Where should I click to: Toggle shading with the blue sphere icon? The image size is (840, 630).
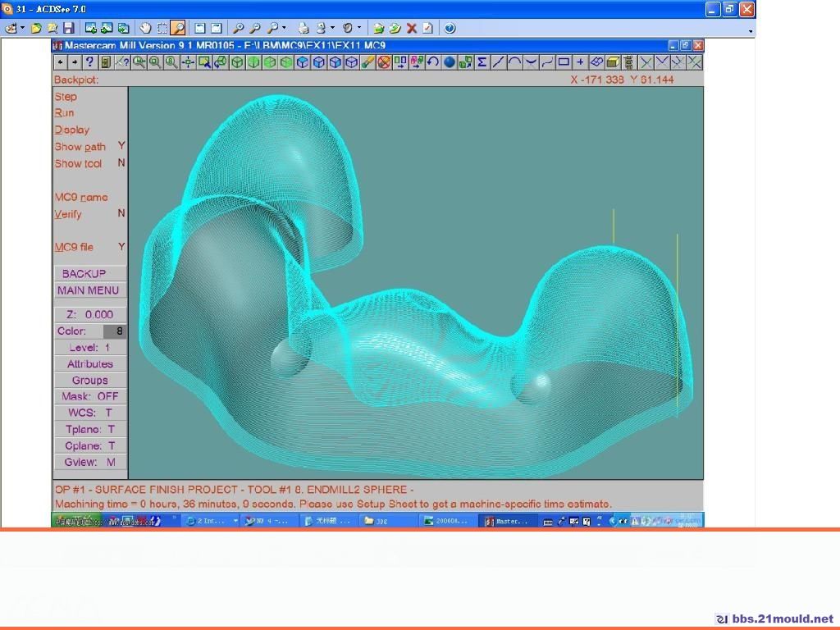pyautogui.click(x=449, y=62)
